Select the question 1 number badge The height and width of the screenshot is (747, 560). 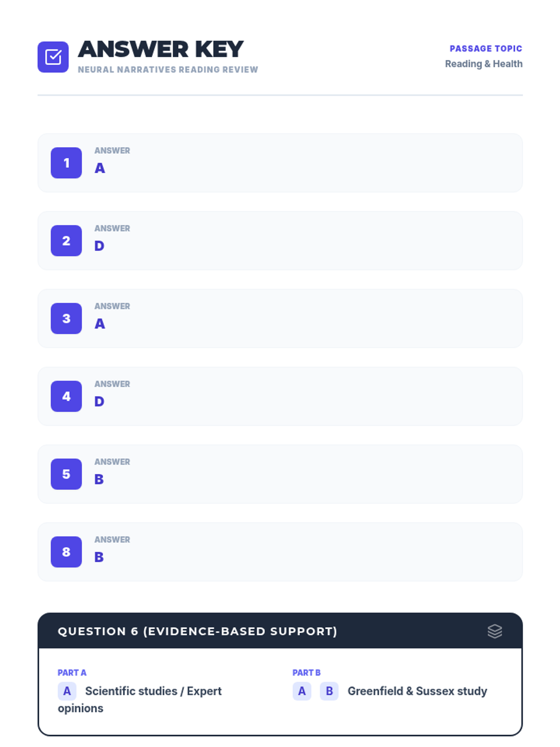coord(66,163)
